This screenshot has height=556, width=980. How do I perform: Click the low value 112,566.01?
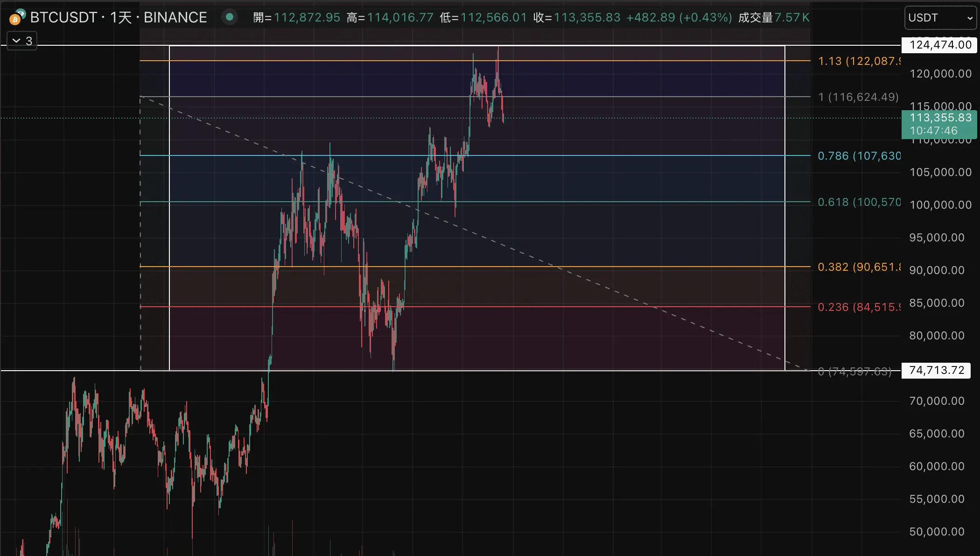(x=494, y=18)
